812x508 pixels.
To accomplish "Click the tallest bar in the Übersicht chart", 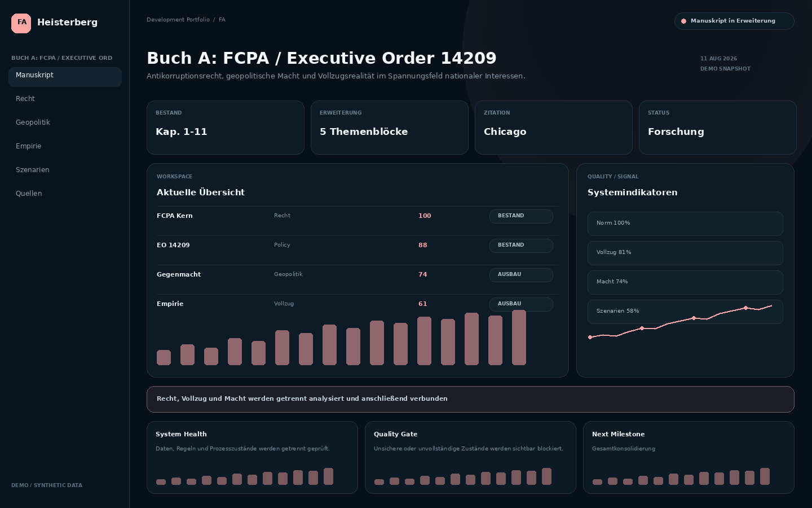I will 519,338.
